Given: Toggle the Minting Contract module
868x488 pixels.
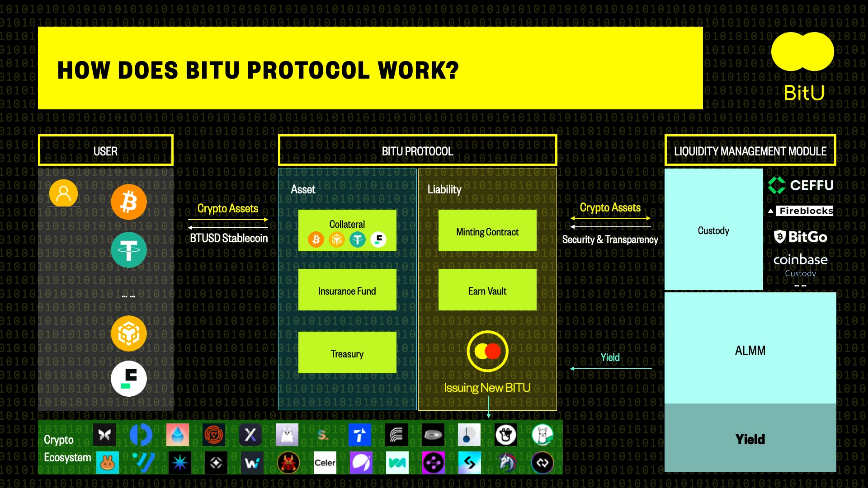Looking at the screenshot, I should coord(487,232).
